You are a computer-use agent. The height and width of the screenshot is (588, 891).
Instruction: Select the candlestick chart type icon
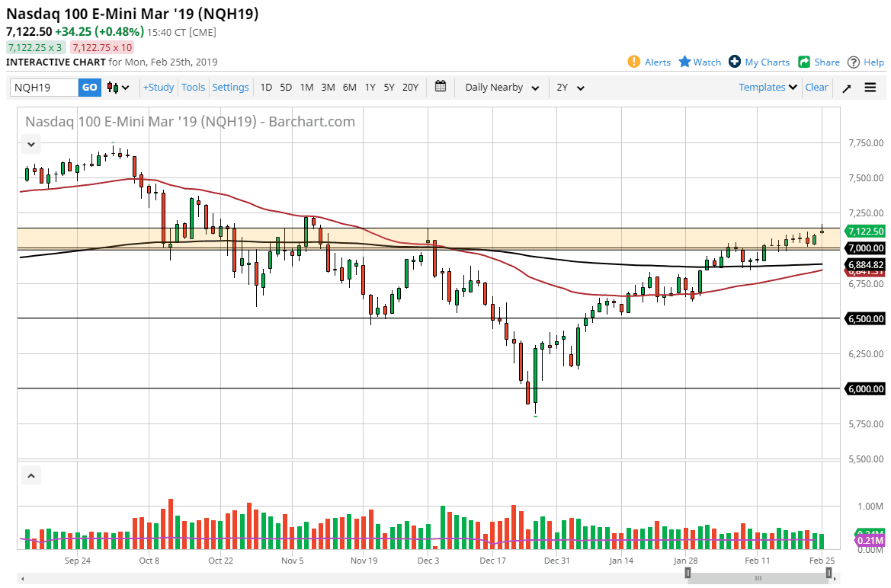[x=111, y=87]
